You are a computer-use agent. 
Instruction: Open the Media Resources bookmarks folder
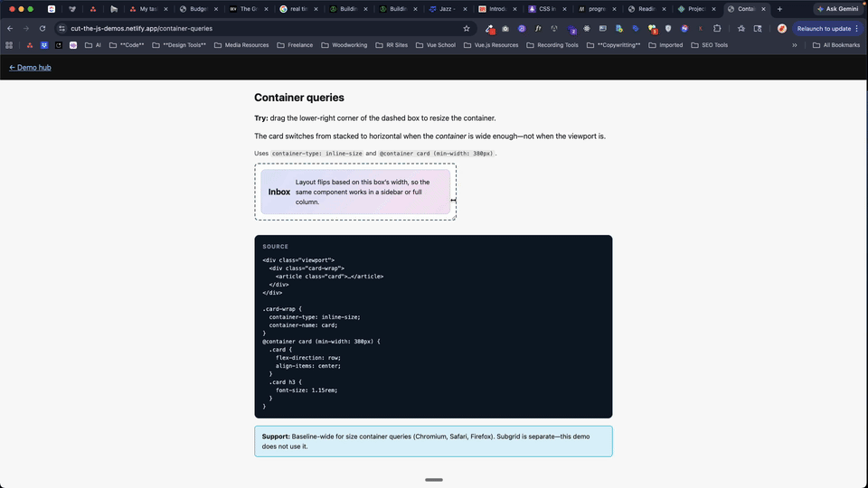(x=241, y=45)
